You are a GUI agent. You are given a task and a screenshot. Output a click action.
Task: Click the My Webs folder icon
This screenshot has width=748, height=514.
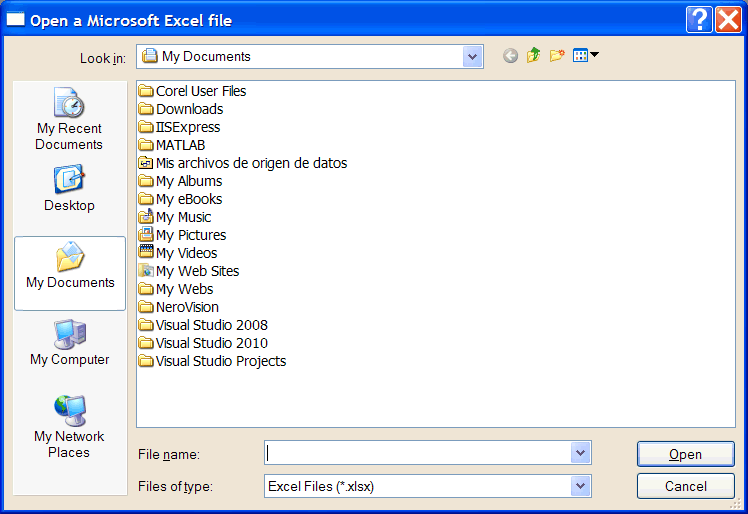click(x=146, y=289)
